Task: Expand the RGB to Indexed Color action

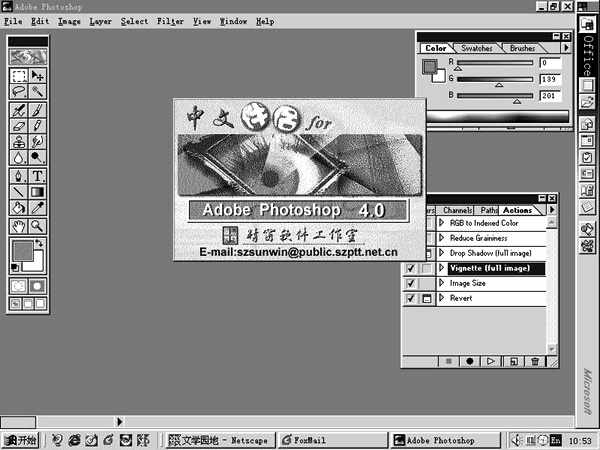Action: point(442,223)
